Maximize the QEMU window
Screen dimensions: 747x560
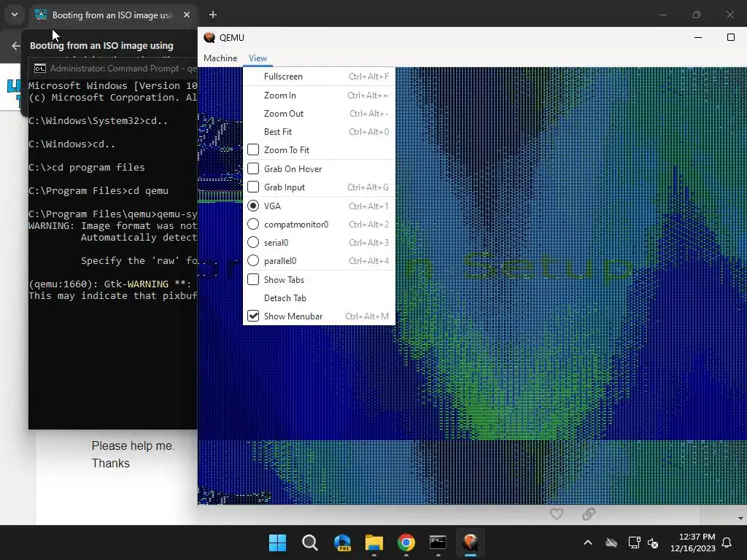731,37
